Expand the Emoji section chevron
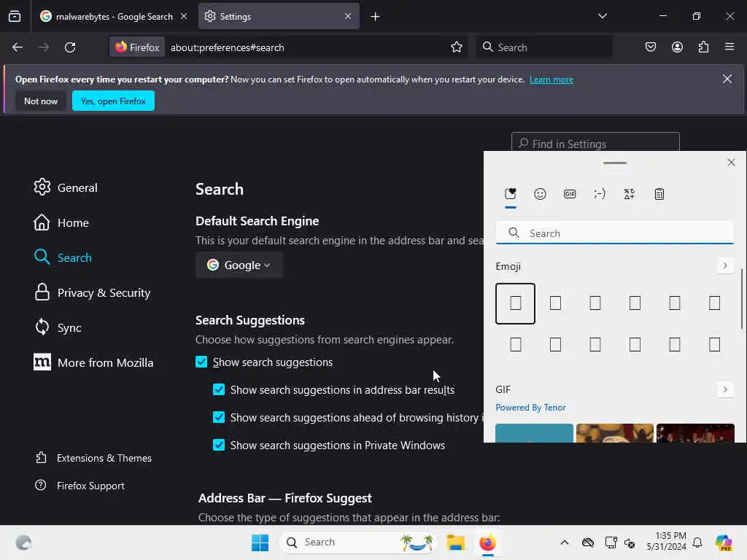Image resolution: width=747 pixels, height=560 pixels. [x=725, y=265]
